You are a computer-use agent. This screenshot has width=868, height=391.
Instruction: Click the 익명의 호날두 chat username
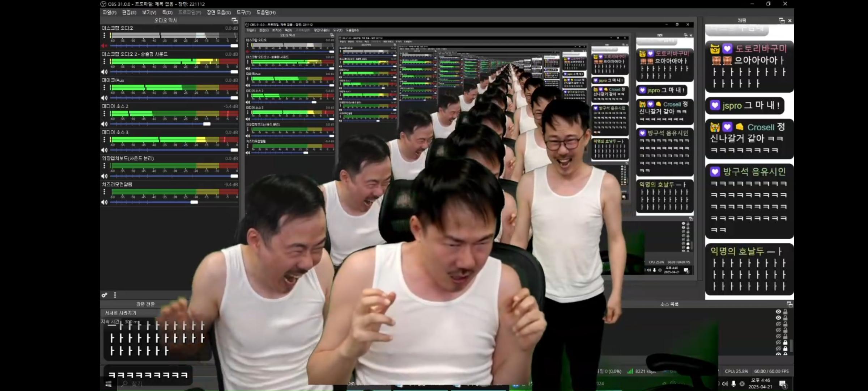[737, 251]
